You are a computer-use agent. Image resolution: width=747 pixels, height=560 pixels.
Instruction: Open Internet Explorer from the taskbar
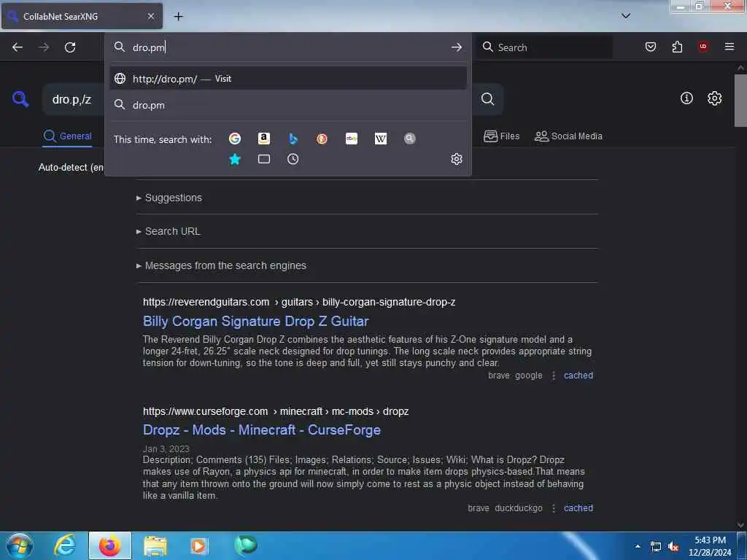point(65,545)
